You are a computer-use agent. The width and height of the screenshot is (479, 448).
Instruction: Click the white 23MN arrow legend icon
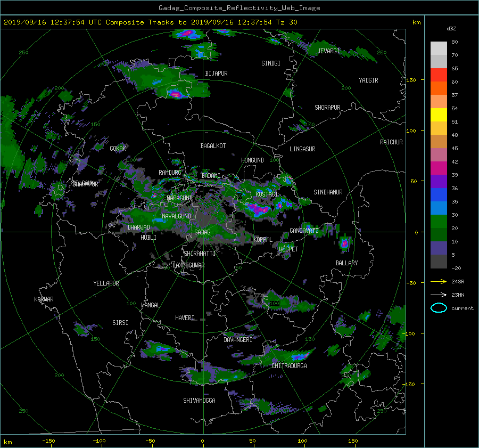click(439, 295)
